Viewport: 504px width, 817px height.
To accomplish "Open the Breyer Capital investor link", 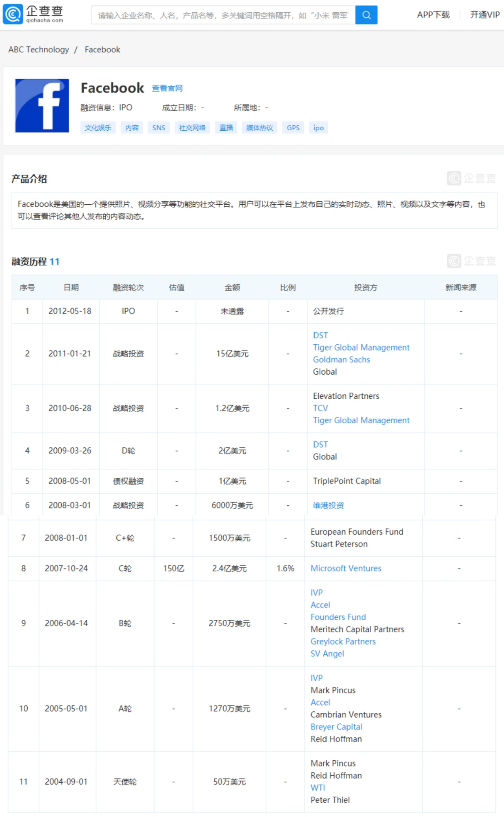I will pos(336,727).
